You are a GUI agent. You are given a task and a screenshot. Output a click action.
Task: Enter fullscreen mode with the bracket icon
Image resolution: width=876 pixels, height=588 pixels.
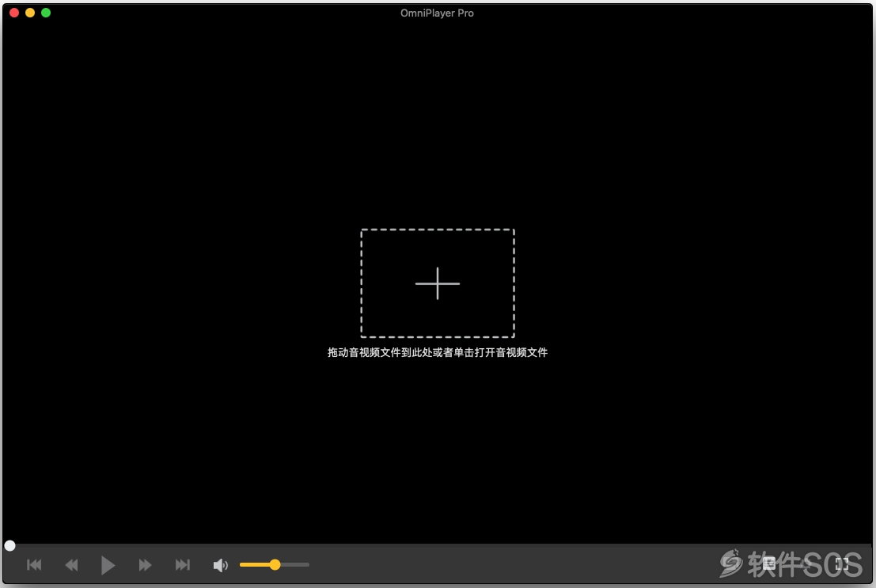[x=841, y=564]
